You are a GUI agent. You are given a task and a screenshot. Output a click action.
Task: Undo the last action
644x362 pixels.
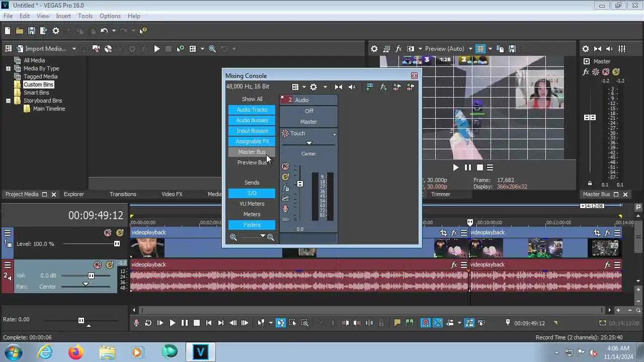(104, 31)
